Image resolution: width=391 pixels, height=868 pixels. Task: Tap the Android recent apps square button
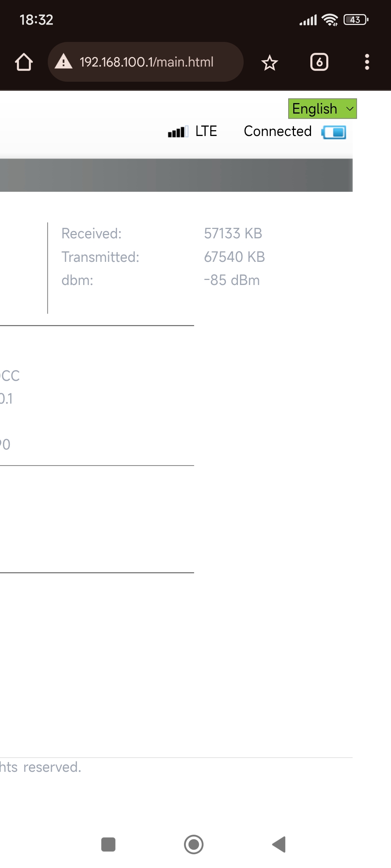pyautogui.click(x=108, y=844)
